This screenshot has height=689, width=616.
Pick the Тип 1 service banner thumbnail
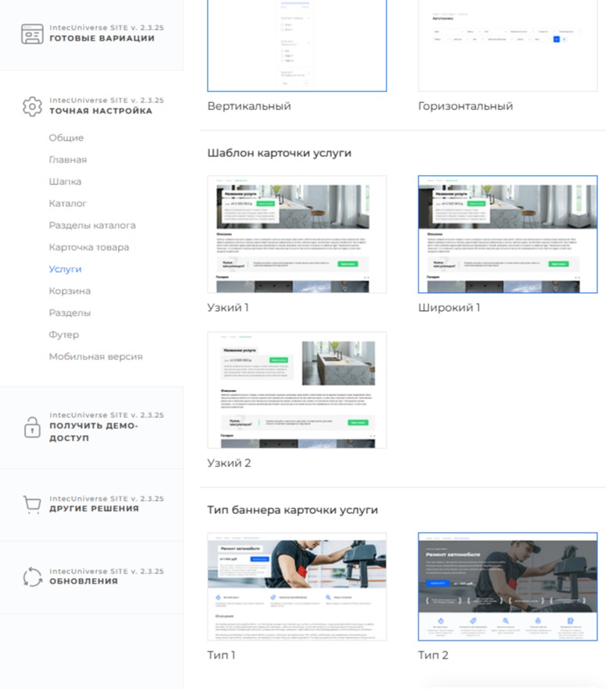point(297,587)
